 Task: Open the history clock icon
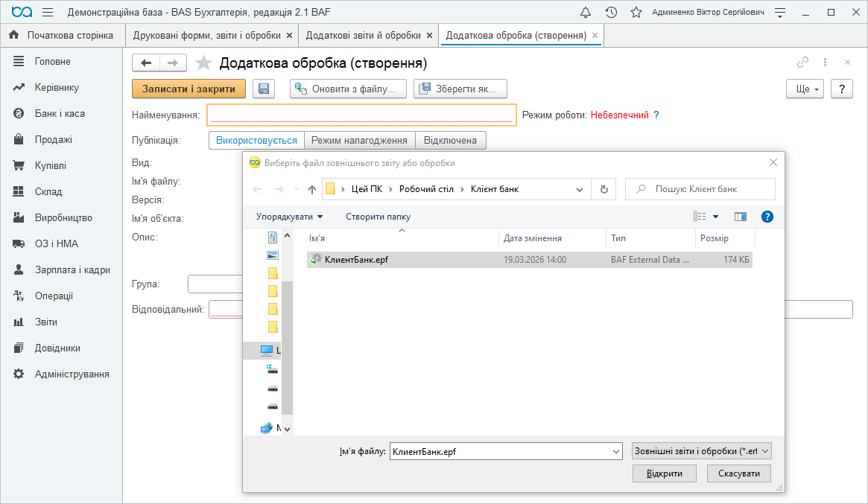click(x=611, y=13)
